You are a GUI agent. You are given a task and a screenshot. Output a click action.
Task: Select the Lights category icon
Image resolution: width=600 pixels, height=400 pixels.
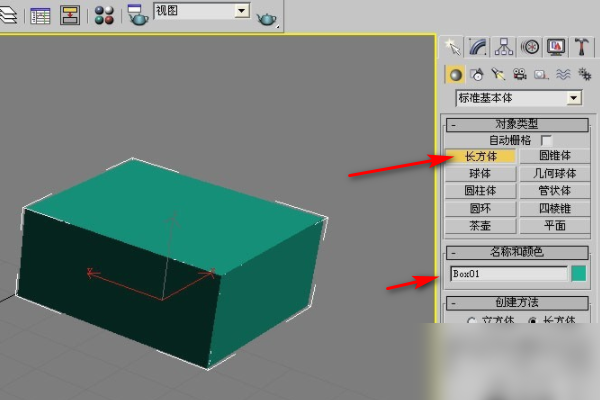(498, 74)
